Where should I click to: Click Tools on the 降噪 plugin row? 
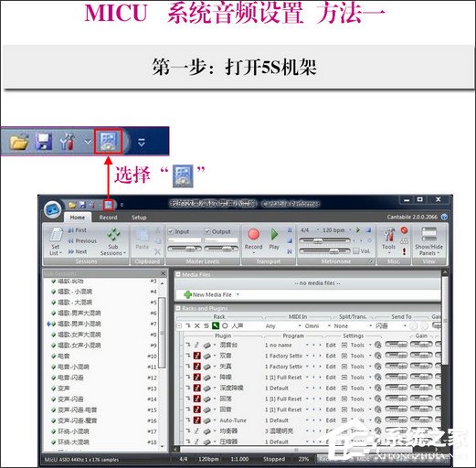click(x=357, y=378)
